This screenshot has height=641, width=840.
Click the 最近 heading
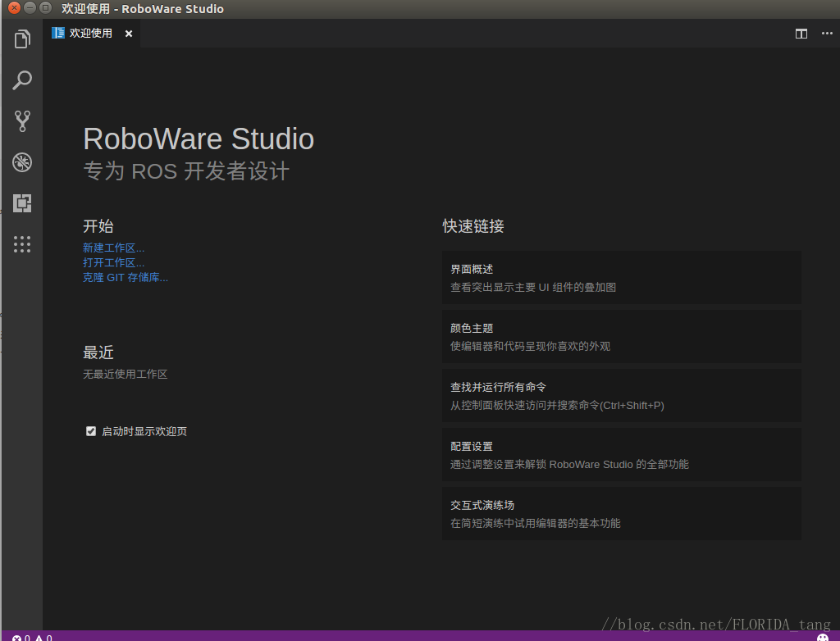click(x=98, y=352)
